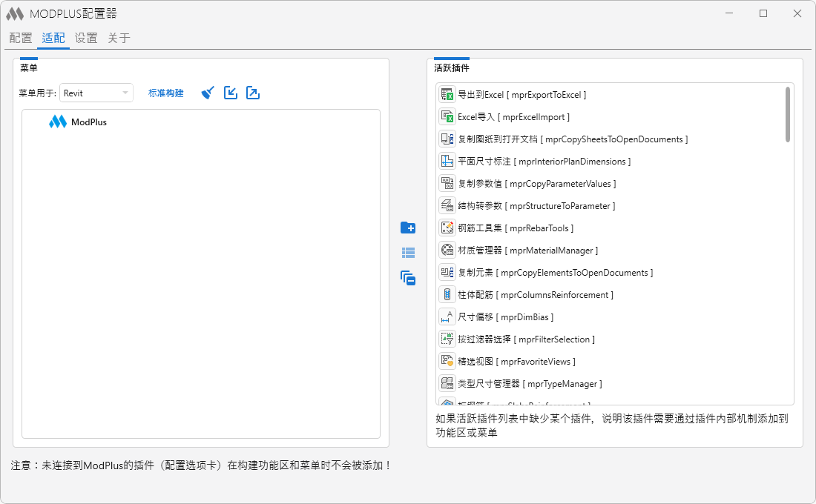Screen dimensions: 816x504
Task: Switch to the 配置 tab
Action: click(x=21, y=38)
